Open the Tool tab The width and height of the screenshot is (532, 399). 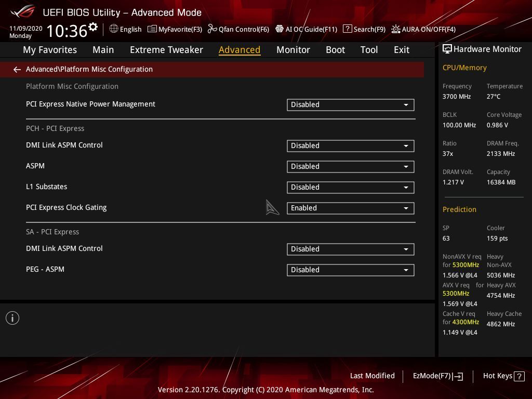[x=369, y=50]
